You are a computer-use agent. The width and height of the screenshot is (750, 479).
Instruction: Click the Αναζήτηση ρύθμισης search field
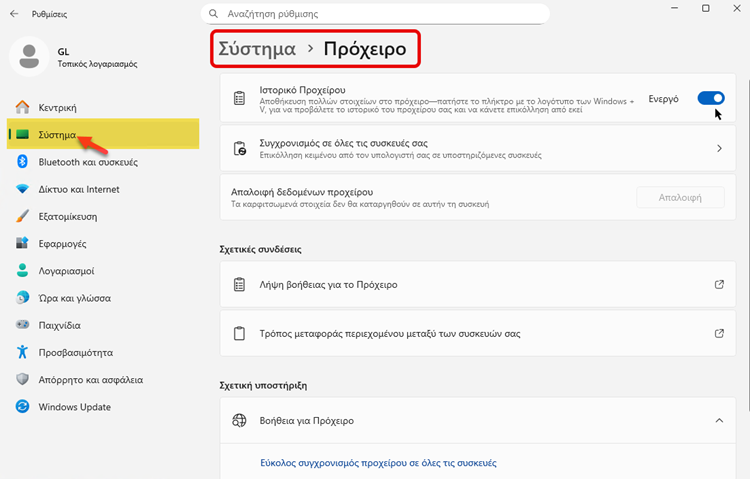375,14
